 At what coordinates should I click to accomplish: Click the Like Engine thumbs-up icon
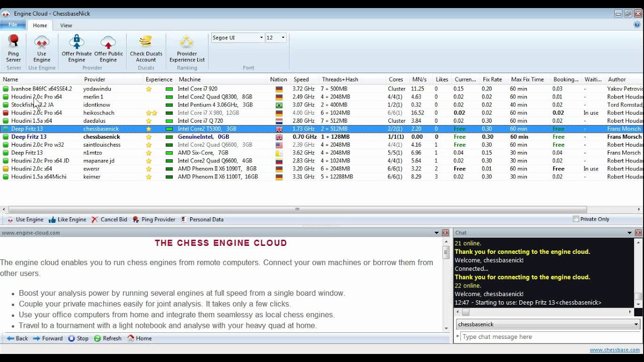(x=52, y=220)
